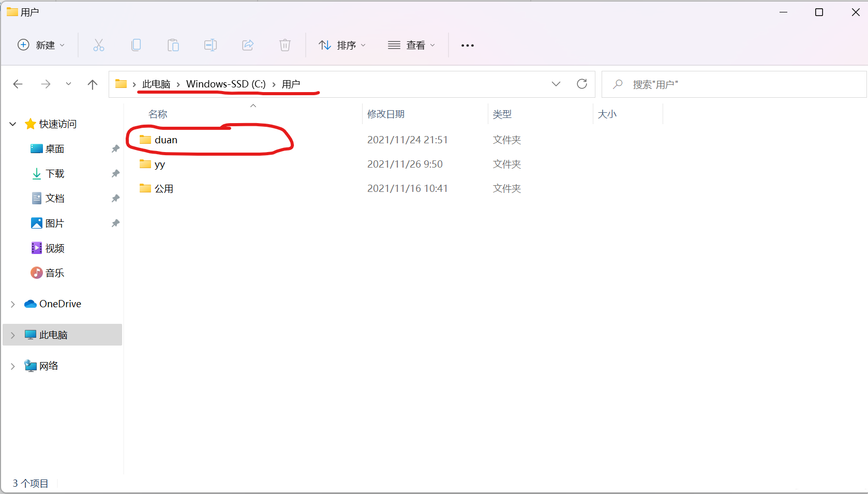868x494 pixels.
Task: Sort by 修改日期 column header
Action: [386, 114]
